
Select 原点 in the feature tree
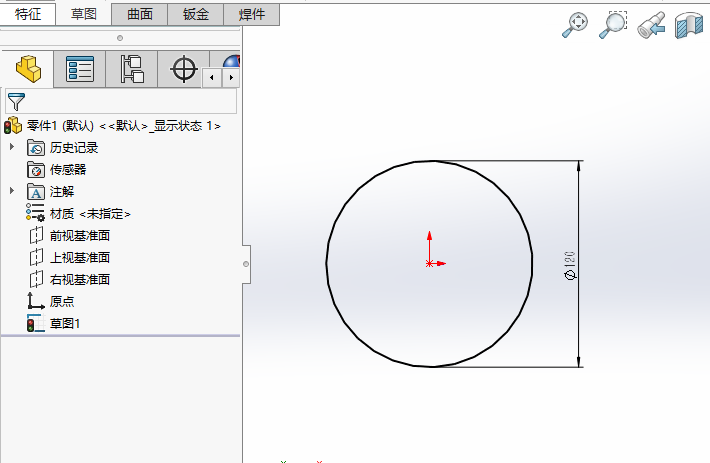(x=62, y=301)
